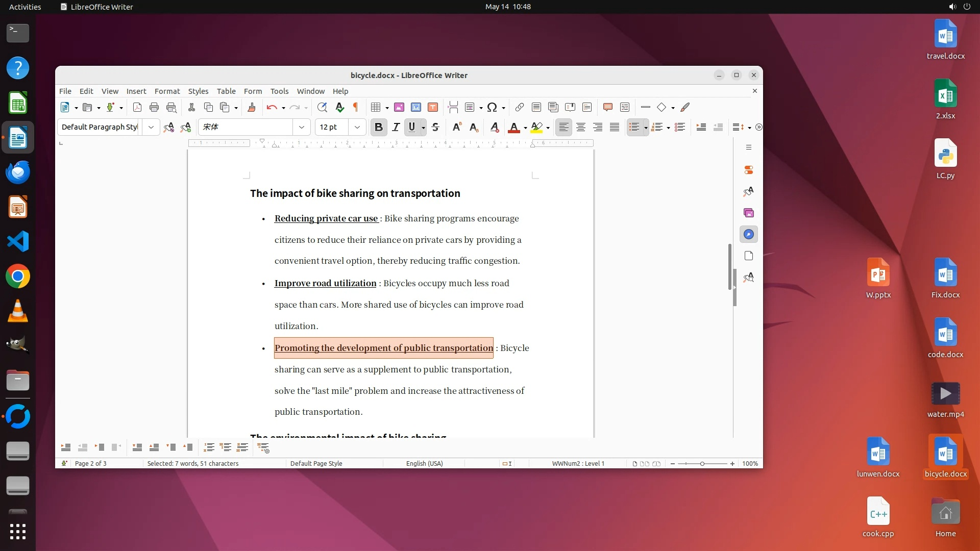Toggle formatting marks pilcrow
Screen dimensions: 980x551
pos(356,107)
